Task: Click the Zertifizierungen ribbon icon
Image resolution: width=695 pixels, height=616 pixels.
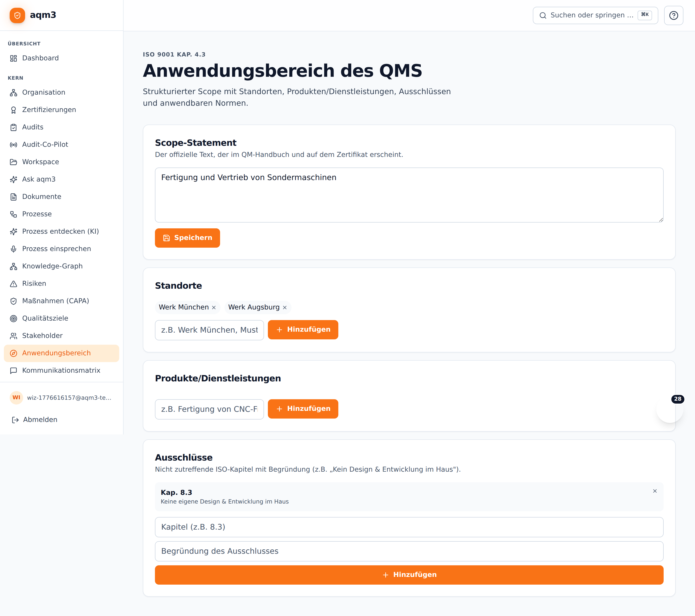Action: tap(14, 110)
